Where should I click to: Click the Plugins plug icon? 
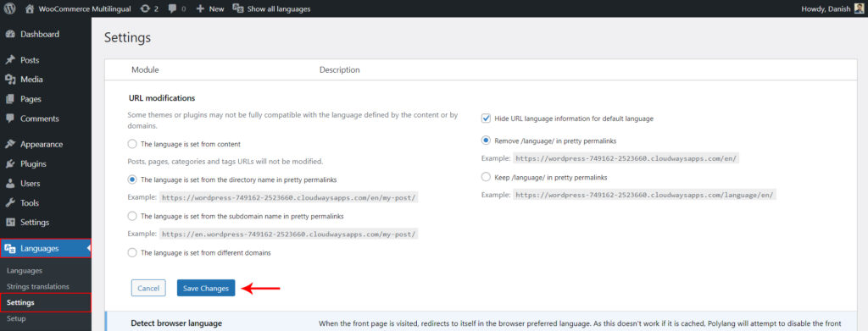[10, 164]
